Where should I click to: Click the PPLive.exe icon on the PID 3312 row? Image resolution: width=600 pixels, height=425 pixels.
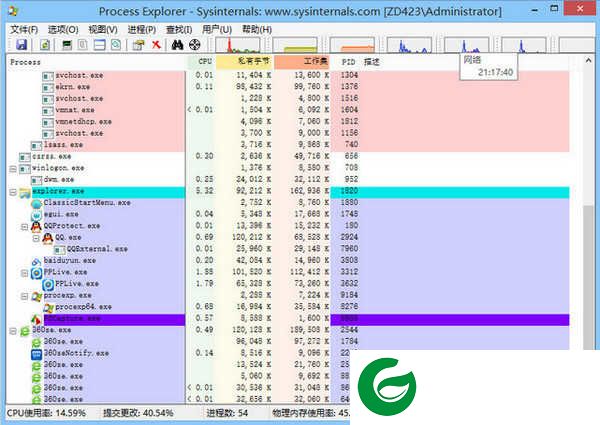click(36, 273)
